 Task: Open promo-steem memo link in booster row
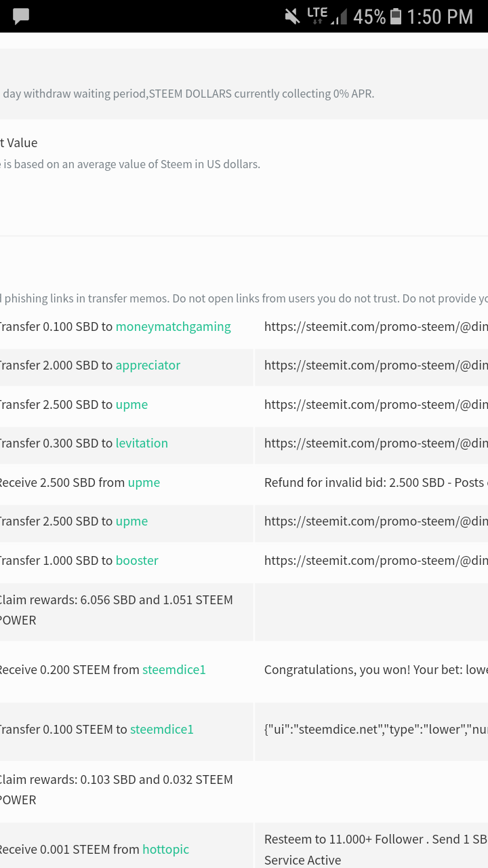tap(376, 561)
